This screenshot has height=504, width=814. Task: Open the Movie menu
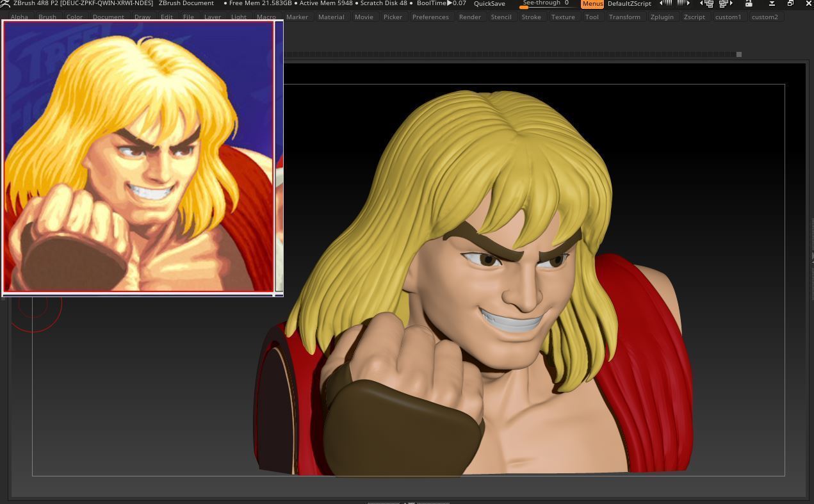click(x=364, y=17)
